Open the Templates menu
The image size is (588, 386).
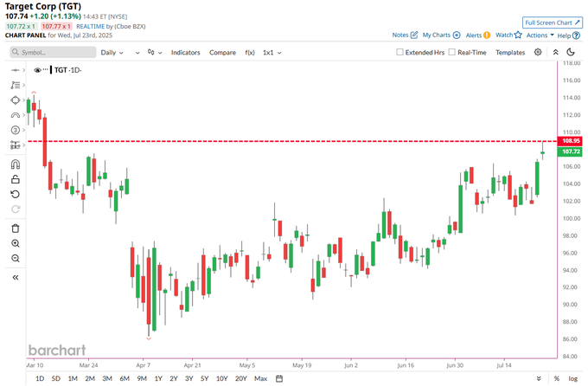[x=510, y=53]
